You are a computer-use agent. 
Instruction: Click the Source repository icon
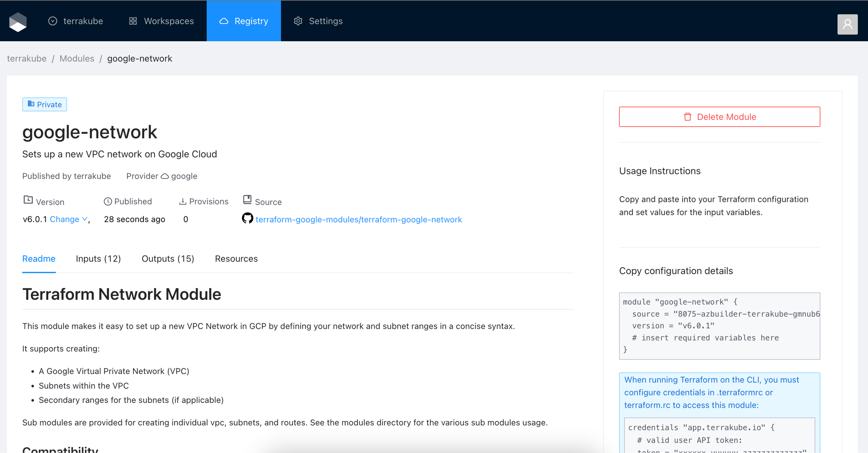247,200
